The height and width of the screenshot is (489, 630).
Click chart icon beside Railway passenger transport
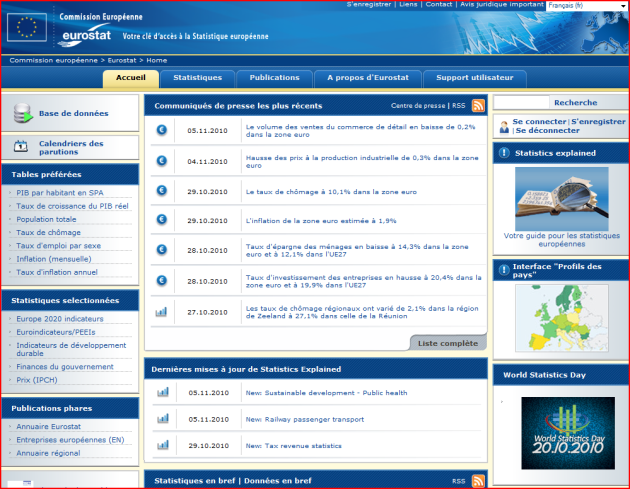pos(163,418)
